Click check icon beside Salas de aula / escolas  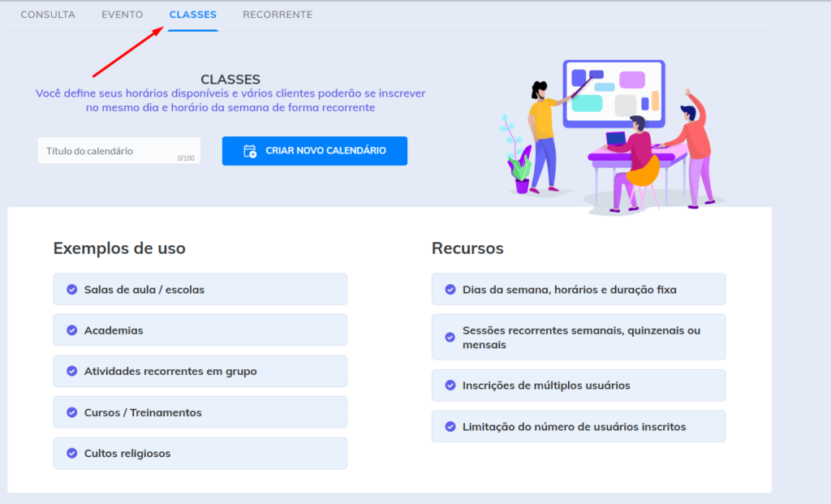71,290
